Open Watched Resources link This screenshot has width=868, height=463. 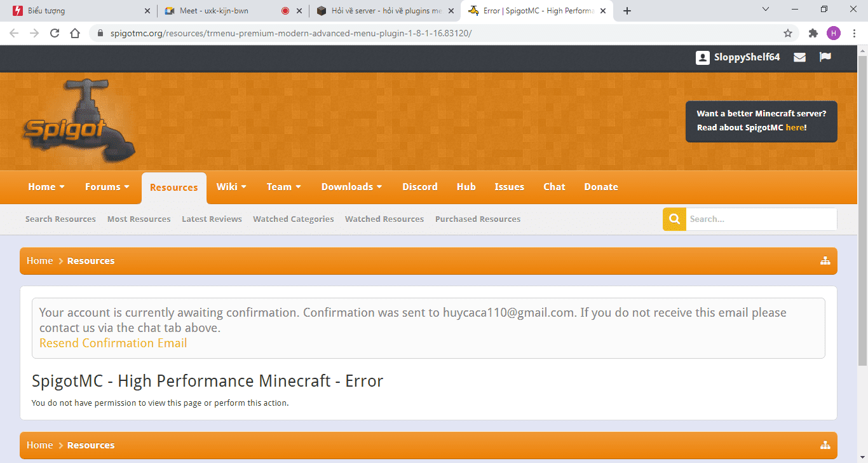[x=384, y=219]
